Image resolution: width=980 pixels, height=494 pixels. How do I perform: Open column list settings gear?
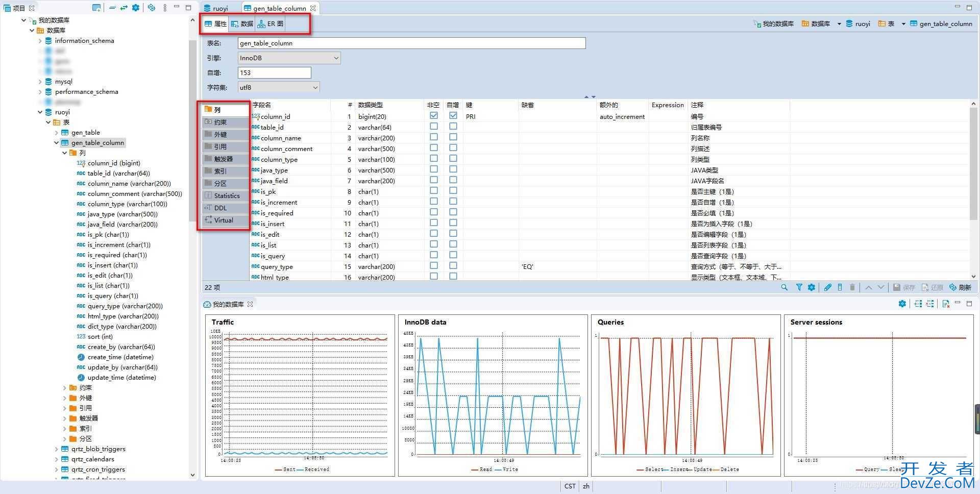coord(812,287)
